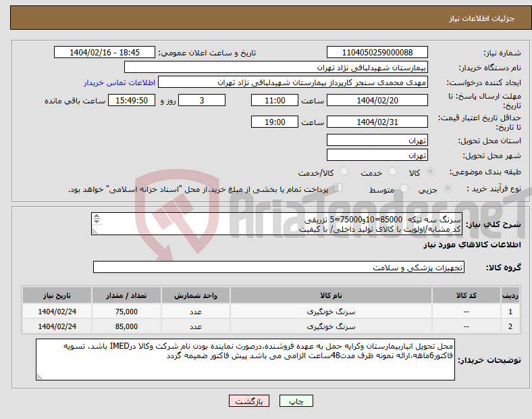Toggle the اسناد خزانه اسلامی payment checkbox
The width and height of the screenshot is (532, 419).
[338, 188]
